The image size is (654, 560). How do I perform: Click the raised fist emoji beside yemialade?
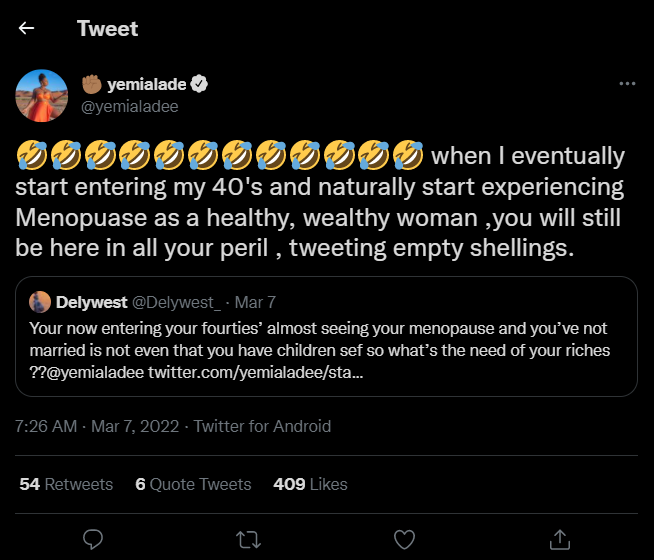point(92,84)
